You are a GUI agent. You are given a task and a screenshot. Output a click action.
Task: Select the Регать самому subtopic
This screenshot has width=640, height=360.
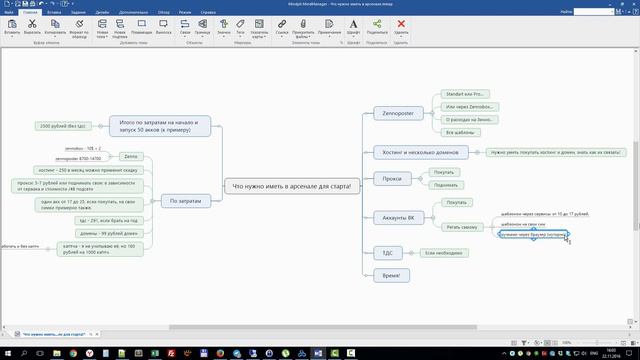pos(462,227)
